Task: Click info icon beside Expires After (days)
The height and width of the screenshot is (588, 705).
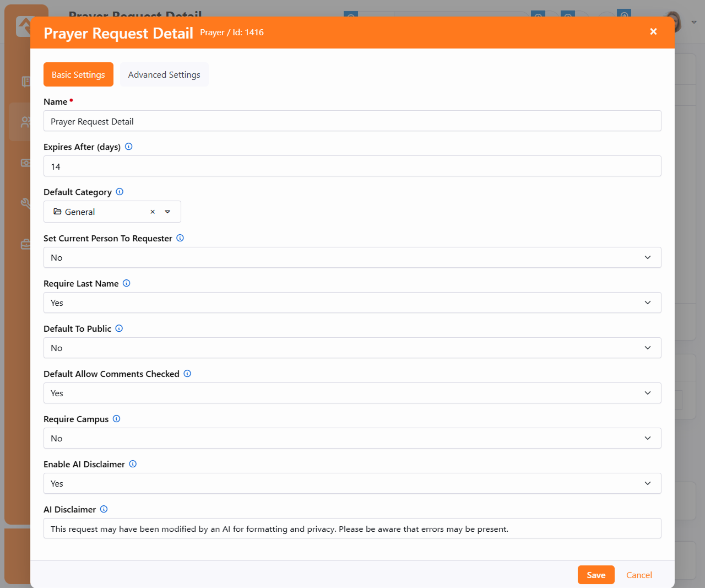Action: 129,147
